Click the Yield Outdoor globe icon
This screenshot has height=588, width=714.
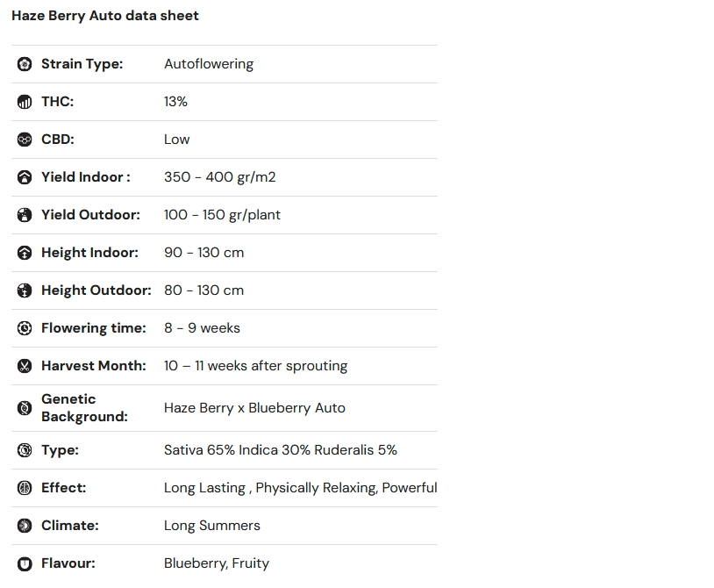click(25, 215)
